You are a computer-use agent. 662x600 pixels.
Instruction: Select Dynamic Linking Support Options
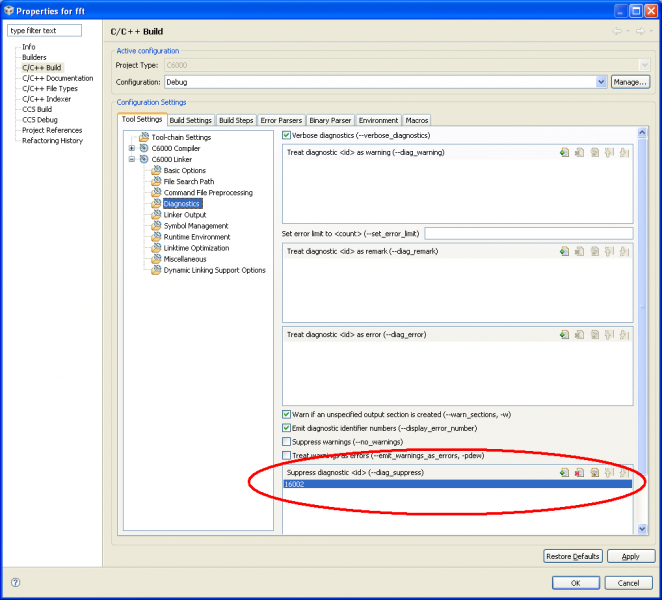(214, 270)
